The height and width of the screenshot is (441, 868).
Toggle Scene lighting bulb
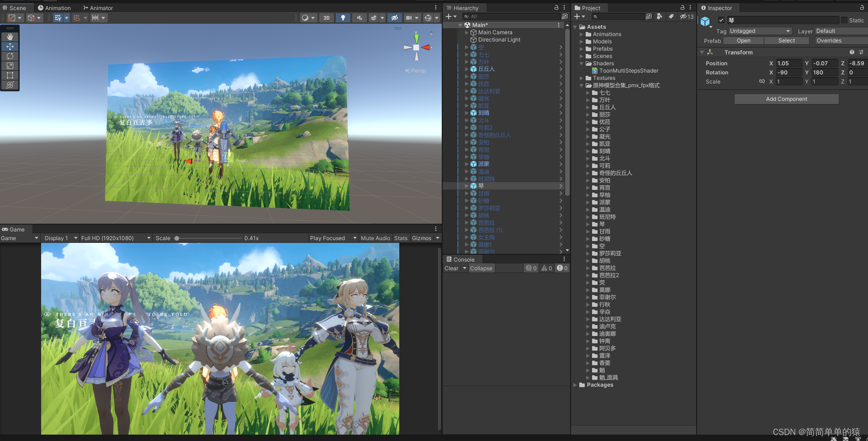343,18
